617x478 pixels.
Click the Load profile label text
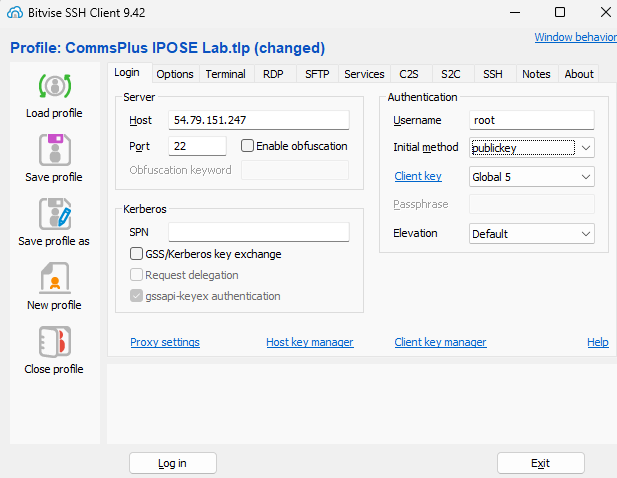(x=54, y=113)
